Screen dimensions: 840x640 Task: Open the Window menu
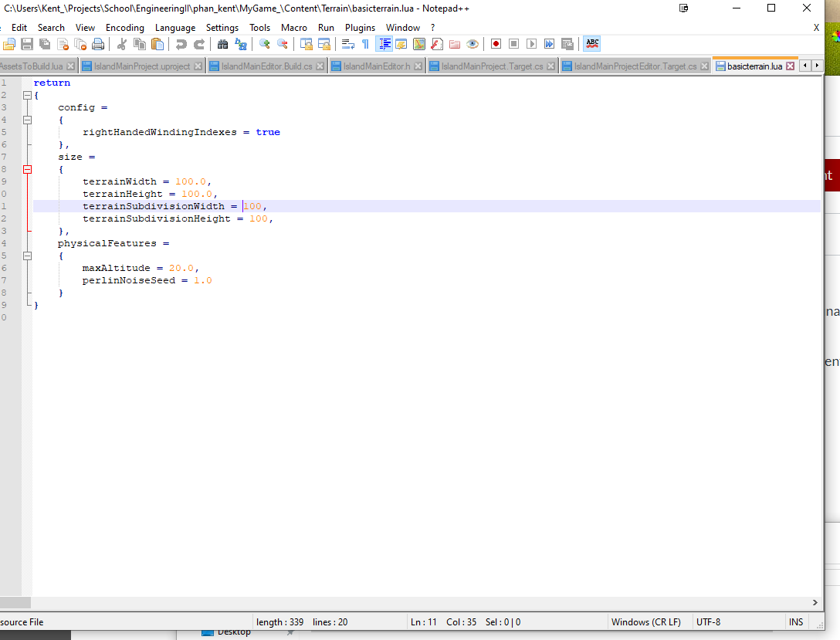[x=403, y=28]
